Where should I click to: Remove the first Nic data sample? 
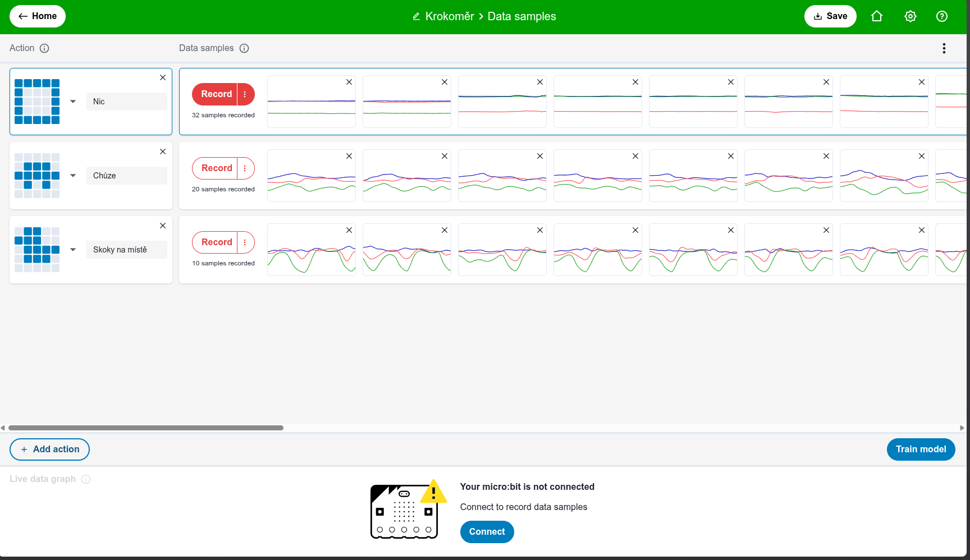(x=349, y=82)
